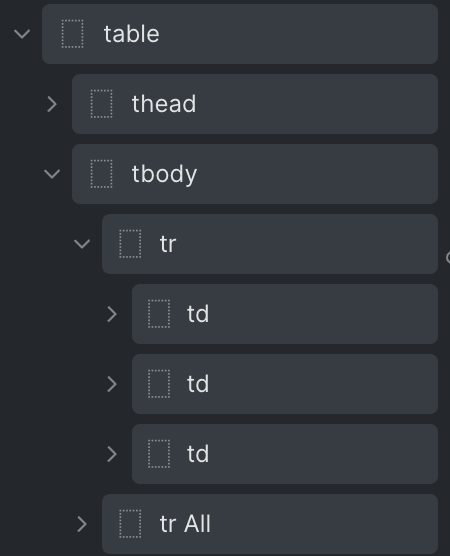Screen dimensions: 450x556
Task: Collapse the tbody node chevron
Action: (x=52, y=174)
